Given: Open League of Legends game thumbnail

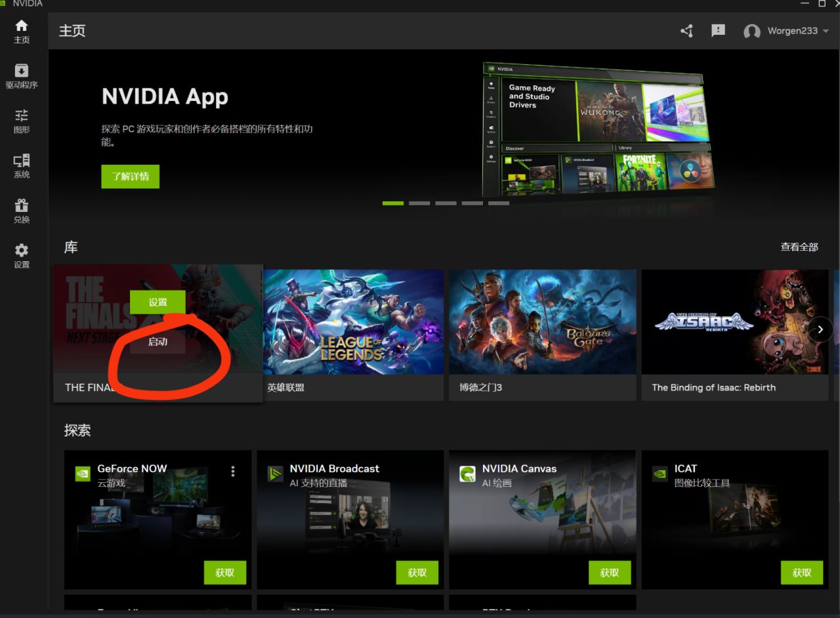Looking at the screenshot, I should 354,322.
